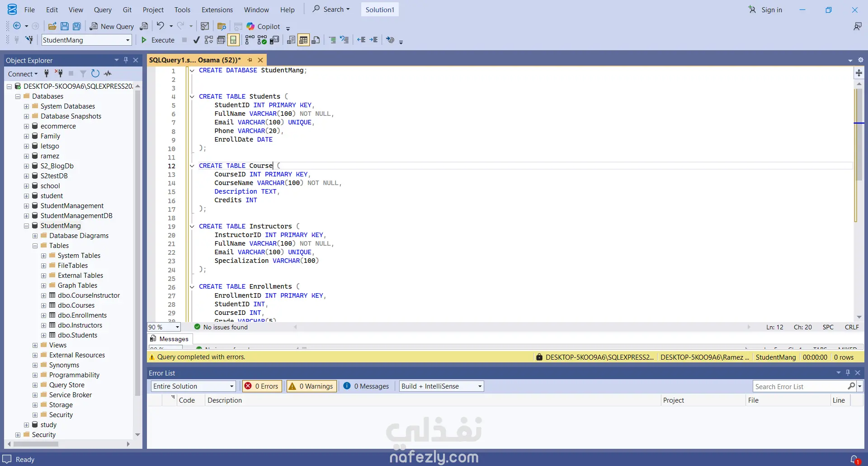This screenshot has height=466, width=868.
Task: Toggle Include Live Query Statistics
Action: click(x=262, y=40)
